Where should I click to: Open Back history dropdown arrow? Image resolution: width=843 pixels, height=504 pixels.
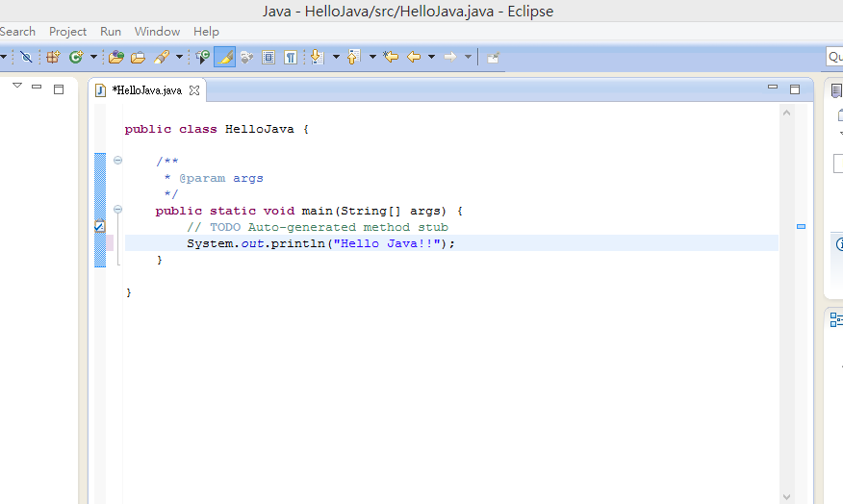[x=431, y=57]
